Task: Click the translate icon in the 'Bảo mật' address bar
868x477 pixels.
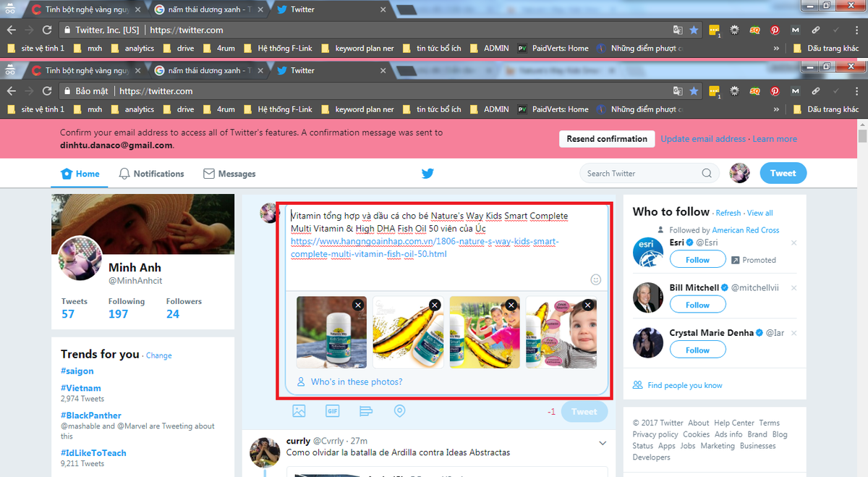Action: click(x=678, y=91)
